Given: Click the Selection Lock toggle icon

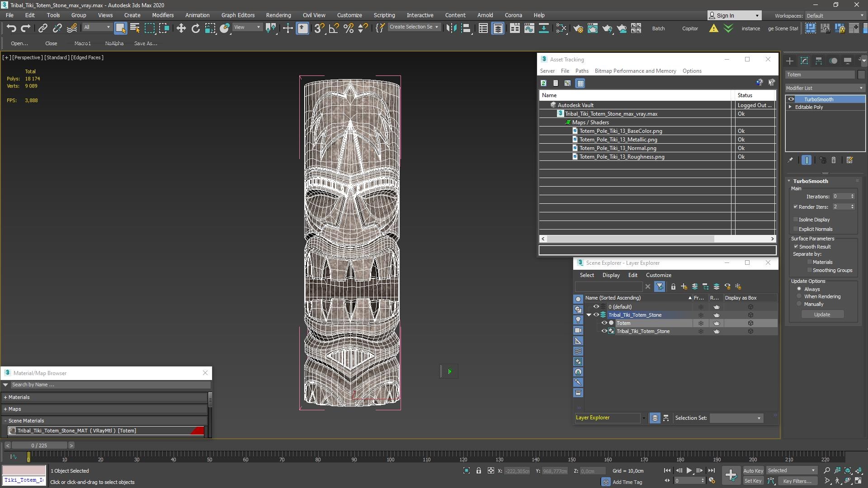Looking at the screenshot, I should (479, 471).
